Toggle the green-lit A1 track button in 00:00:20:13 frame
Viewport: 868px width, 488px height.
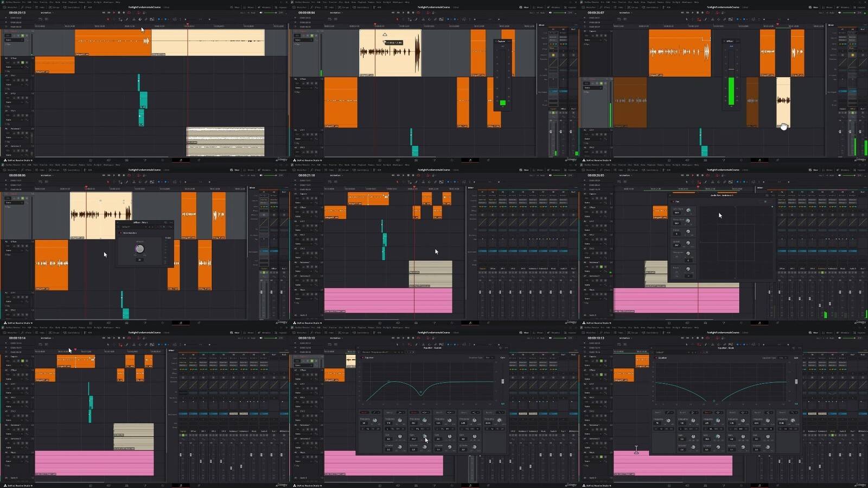[x=22, y=35]
